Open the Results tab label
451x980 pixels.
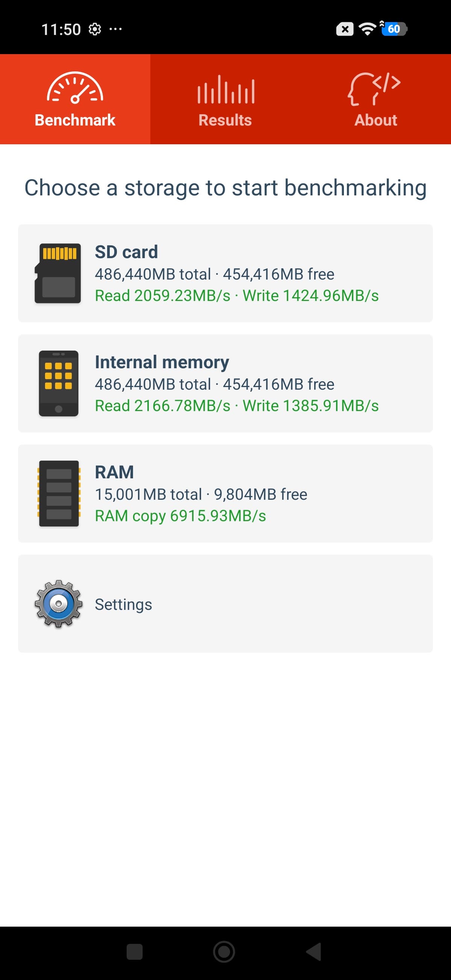pos(225,120)
